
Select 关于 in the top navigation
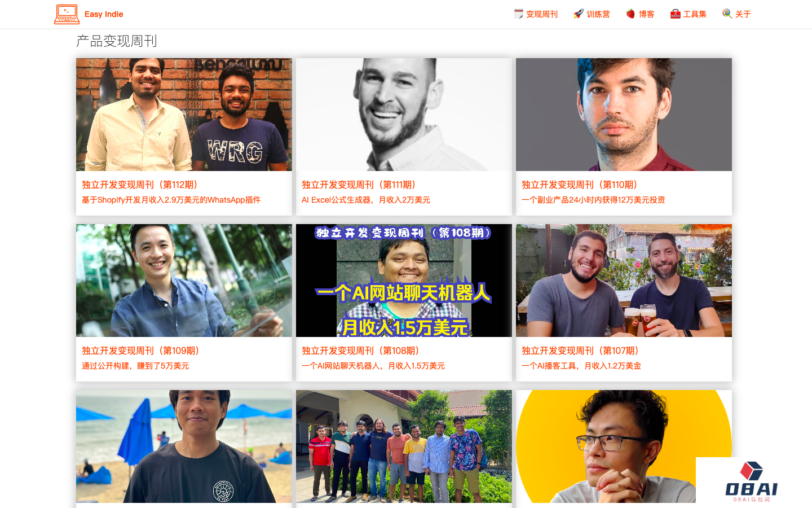[x=743, y=14]
